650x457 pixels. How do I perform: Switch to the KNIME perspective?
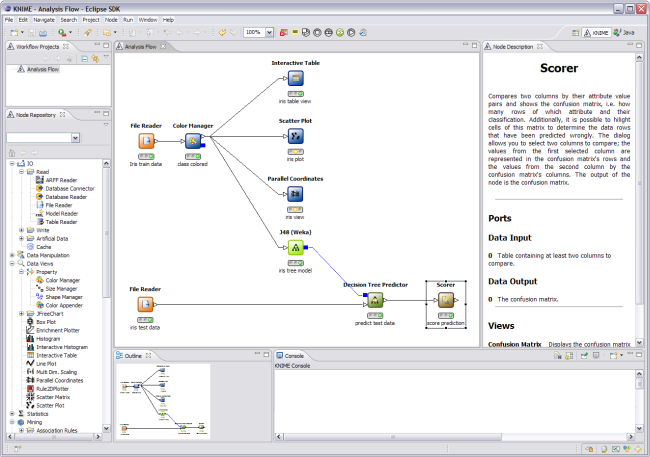597,32
